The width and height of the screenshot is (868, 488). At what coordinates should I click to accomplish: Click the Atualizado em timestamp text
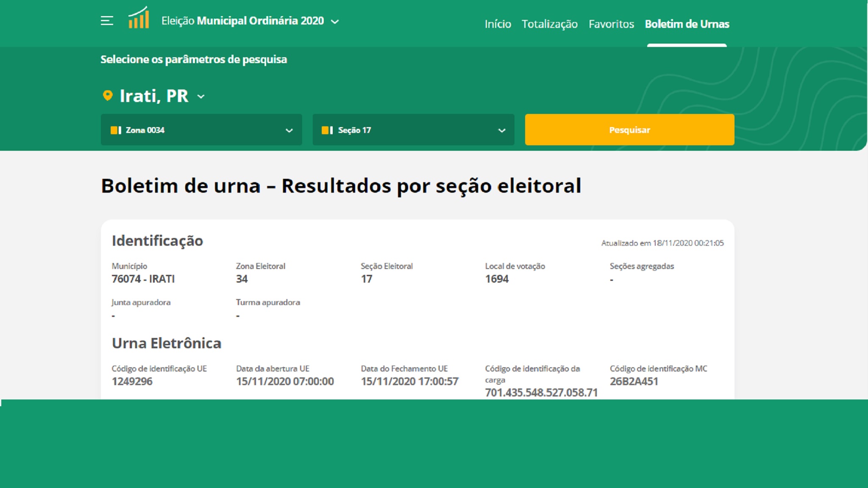tap(662, 243)
